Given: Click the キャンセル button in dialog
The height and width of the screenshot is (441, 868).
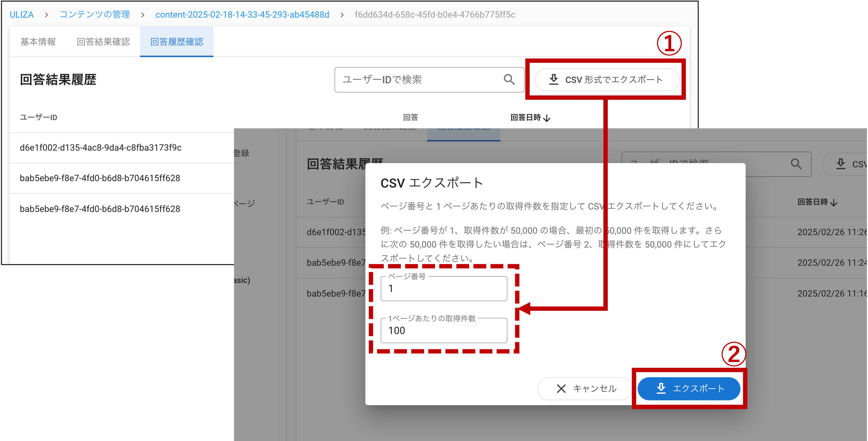Looking at the screenshot, I should (x=585, y=389).
